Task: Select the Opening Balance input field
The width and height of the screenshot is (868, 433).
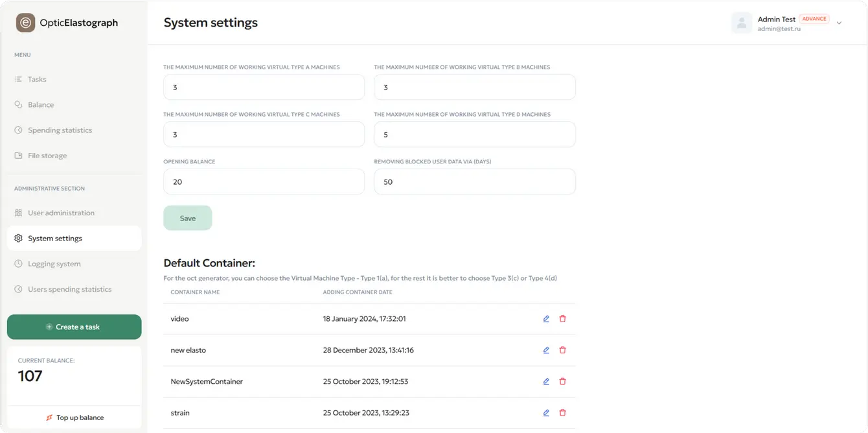Action: tap(263, 181)
